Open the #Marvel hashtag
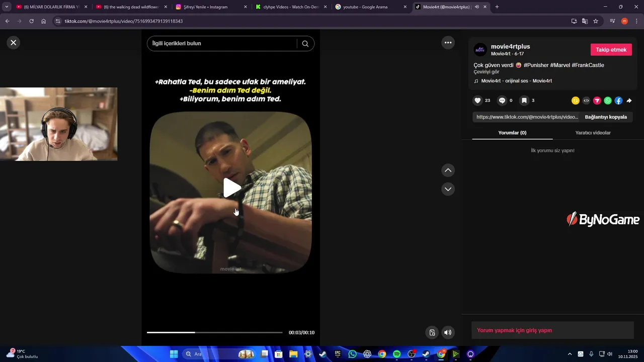The image size is (644, 362). point(560,65)
